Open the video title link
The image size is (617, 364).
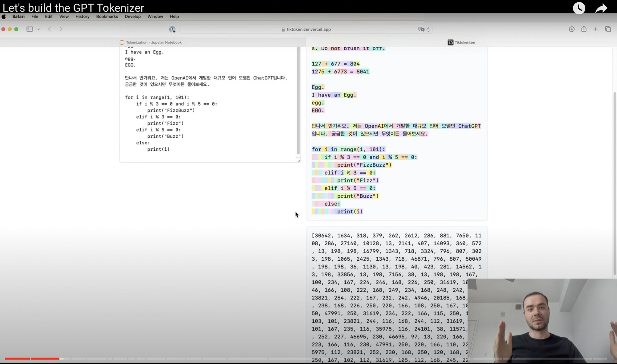[x=74, y=8]
